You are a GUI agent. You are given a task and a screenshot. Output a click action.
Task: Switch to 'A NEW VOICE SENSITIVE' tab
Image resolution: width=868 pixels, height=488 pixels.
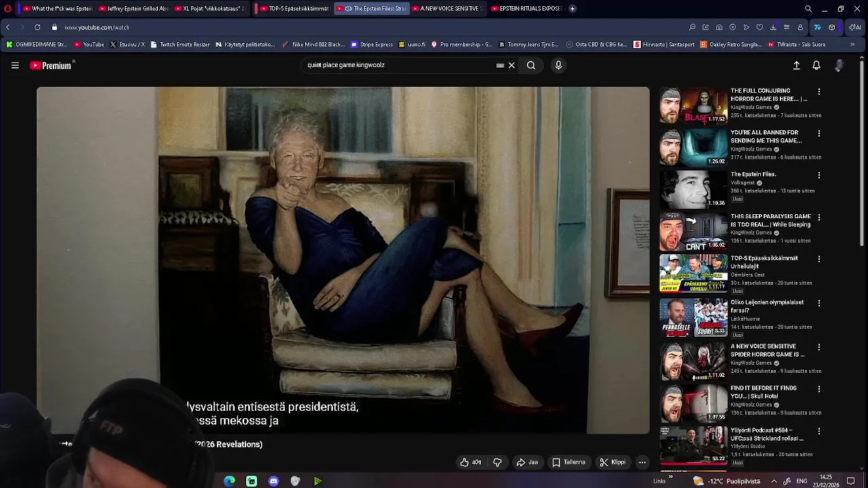[448, 9]
